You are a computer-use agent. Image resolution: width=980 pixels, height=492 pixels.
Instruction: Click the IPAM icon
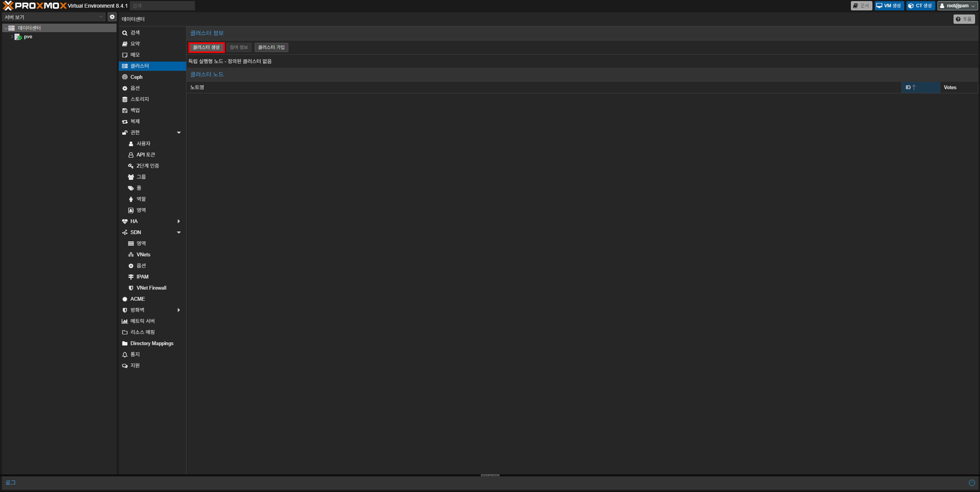tap(131, 277)
